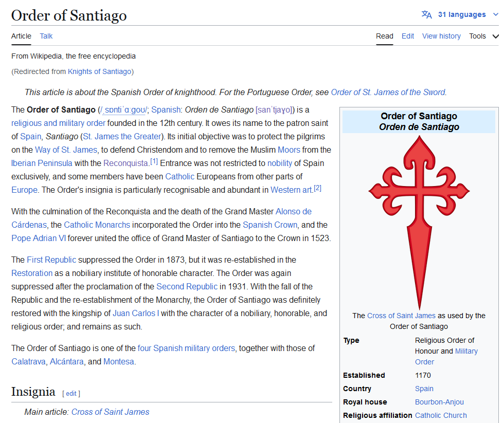Select the Insignia section heading
This screenshot has width=504, height=423.
(x=33, y=392)
